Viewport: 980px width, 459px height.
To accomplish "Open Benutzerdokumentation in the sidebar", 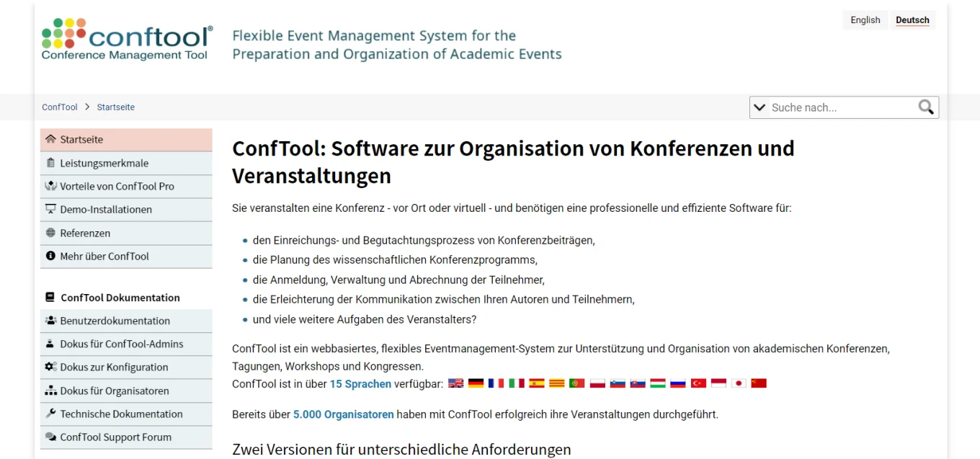I will (x=126, y=321).
